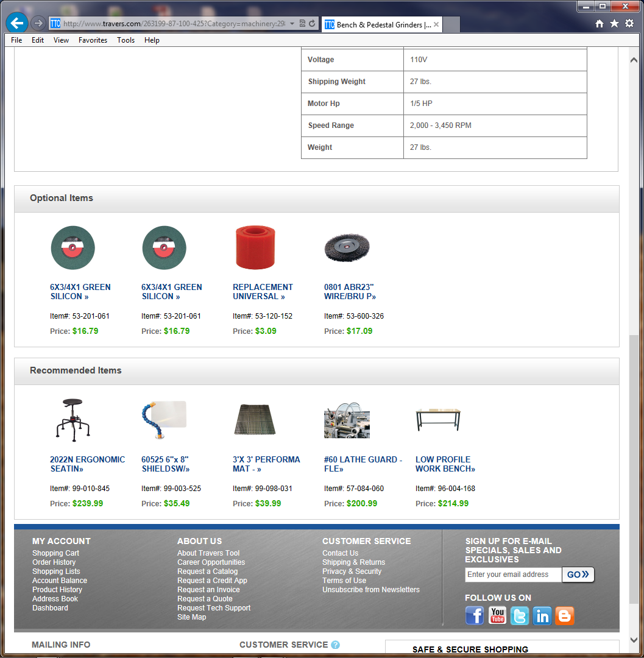Open the Favorites menu
This screenshot has height=658, width=644.
[x=93, y=40]
